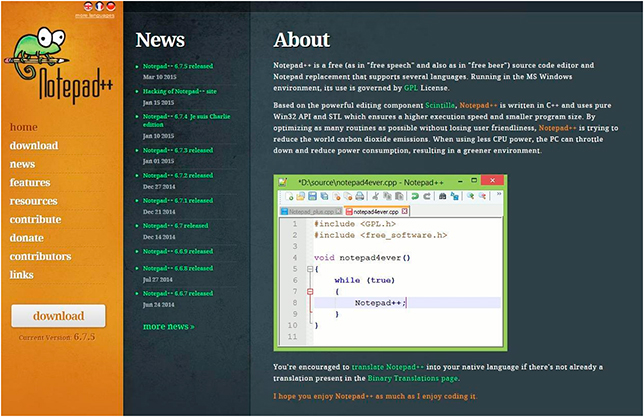Open the more news link
Image resolution: width=644 pixels, height=417 pixels.
[x=169, y=327]
